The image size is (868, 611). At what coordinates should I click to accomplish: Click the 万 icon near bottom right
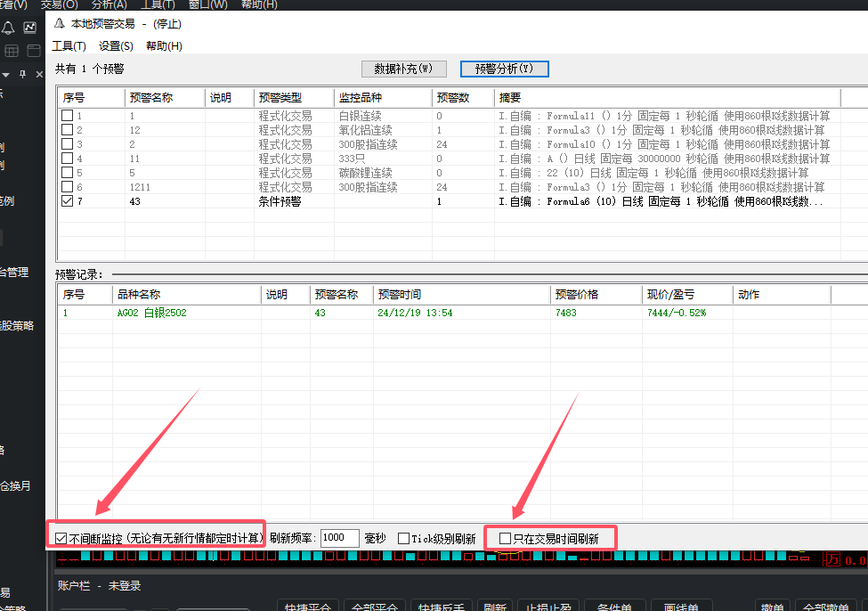pyautogui.click(x=831, y=560)
